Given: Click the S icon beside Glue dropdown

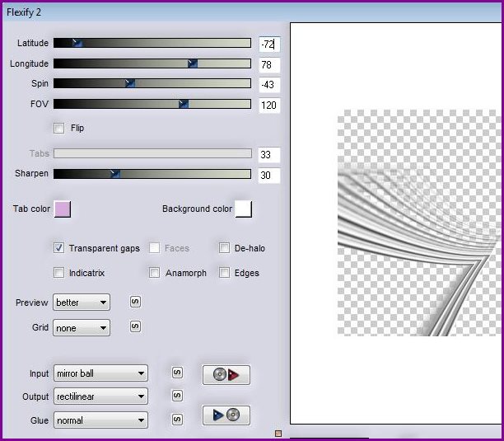Looking at the screenshot, I should click(x=176, y=420).
